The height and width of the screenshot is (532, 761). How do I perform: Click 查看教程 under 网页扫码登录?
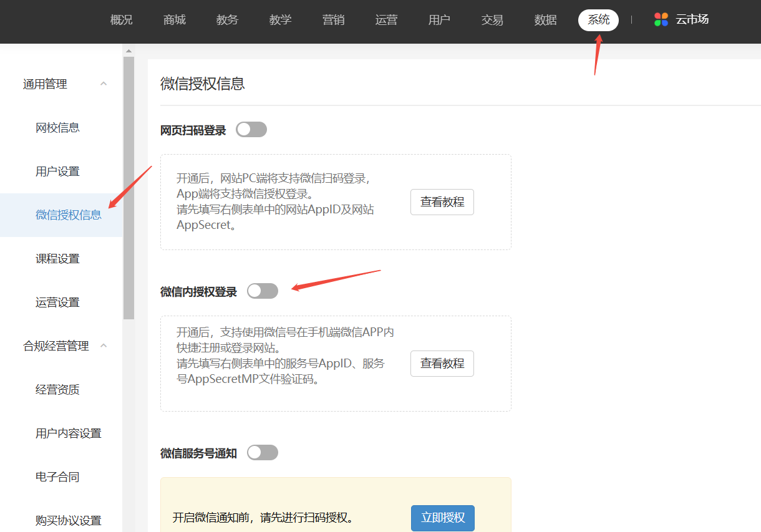coord(442,202)
